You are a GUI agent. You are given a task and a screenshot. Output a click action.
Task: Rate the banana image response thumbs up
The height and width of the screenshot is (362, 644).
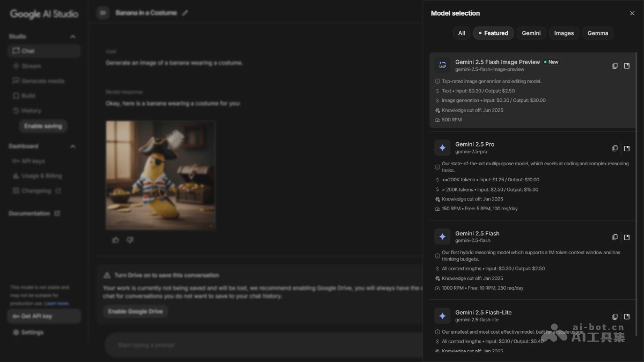(115, 240)
